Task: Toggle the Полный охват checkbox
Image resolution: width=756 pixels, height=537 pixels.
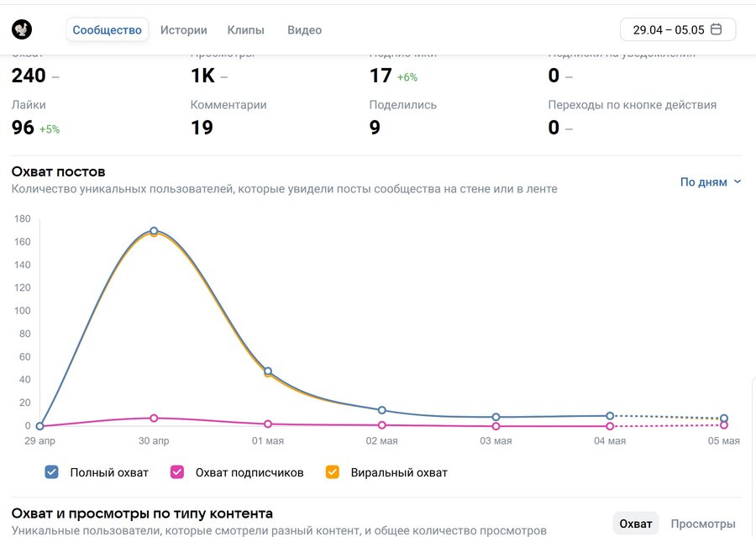Action: (52, 472)
